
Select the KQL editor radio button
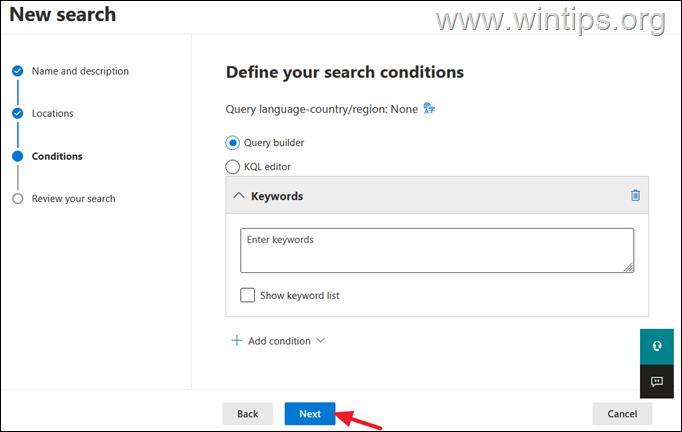[232, 167]
